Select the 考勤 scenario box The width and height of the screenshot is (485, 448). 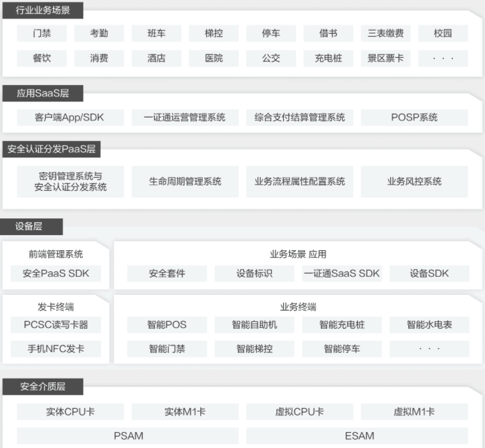coord(99,33)
